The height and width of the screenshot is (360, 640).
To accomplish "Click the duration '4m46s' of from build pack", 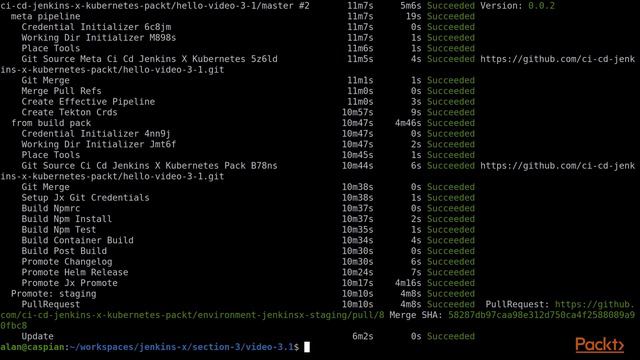I will pyautogui.click(x=408, y=123).
